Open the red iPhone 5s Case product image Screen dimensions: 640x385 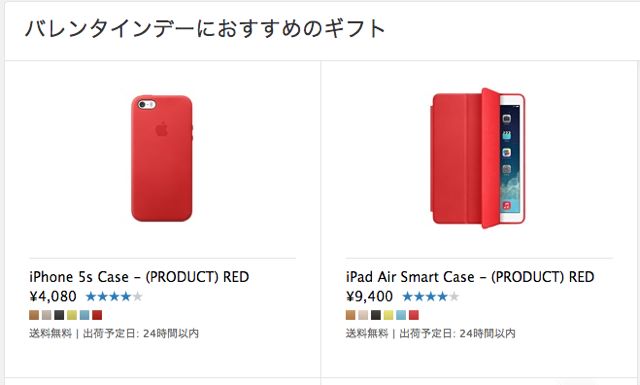pos(162,158)
